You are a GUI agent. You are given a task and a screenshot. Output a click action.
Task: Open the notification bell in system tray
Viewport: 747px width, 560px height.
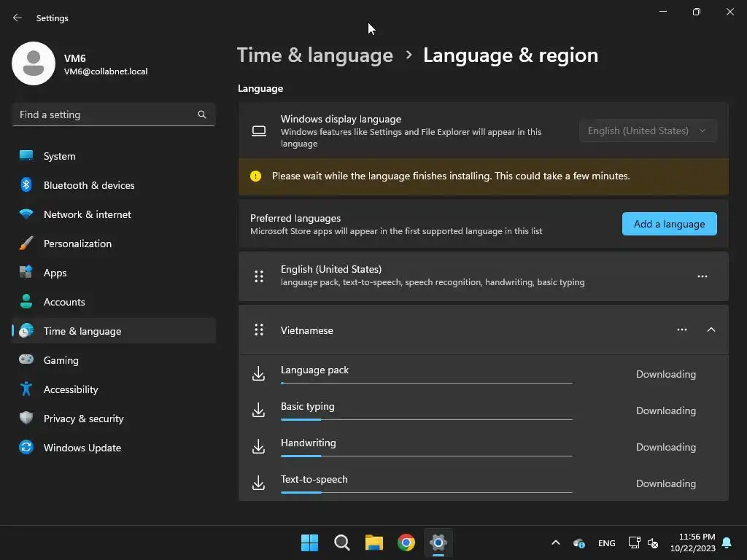(727, 542)
